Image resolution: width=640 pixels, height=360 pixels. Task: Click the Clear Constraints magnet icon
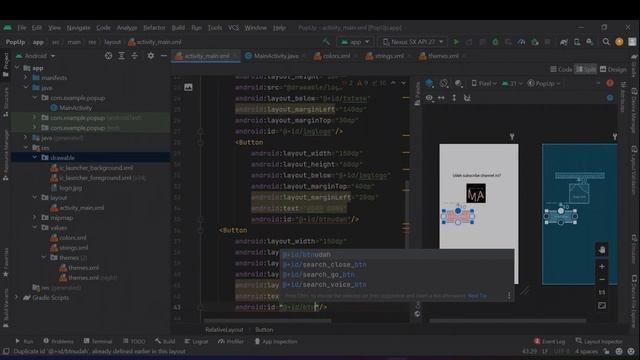point(467,98)
